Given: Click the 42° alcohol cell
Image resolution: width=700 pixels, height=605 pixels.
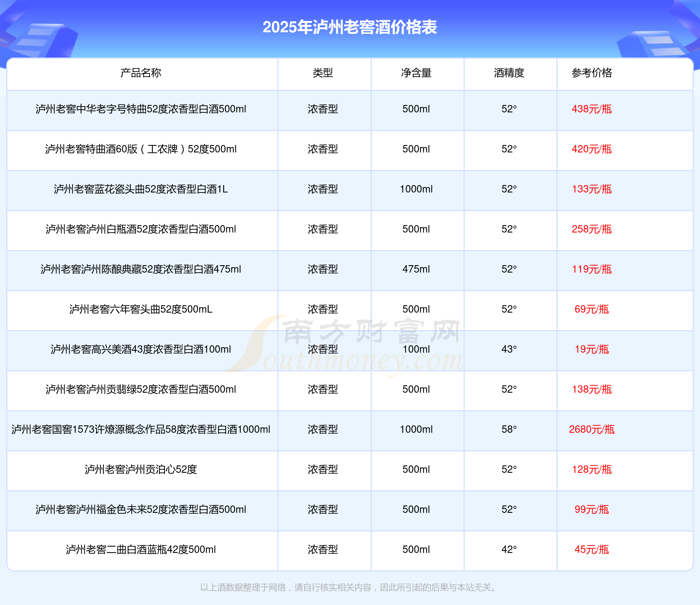Looking at the screenshot, I should point(509,549).
